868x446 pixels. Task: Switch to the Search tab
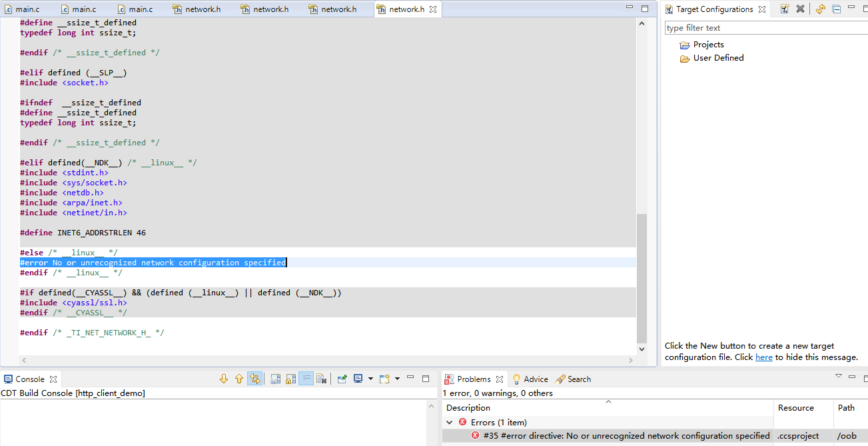[x=573, y=379]
